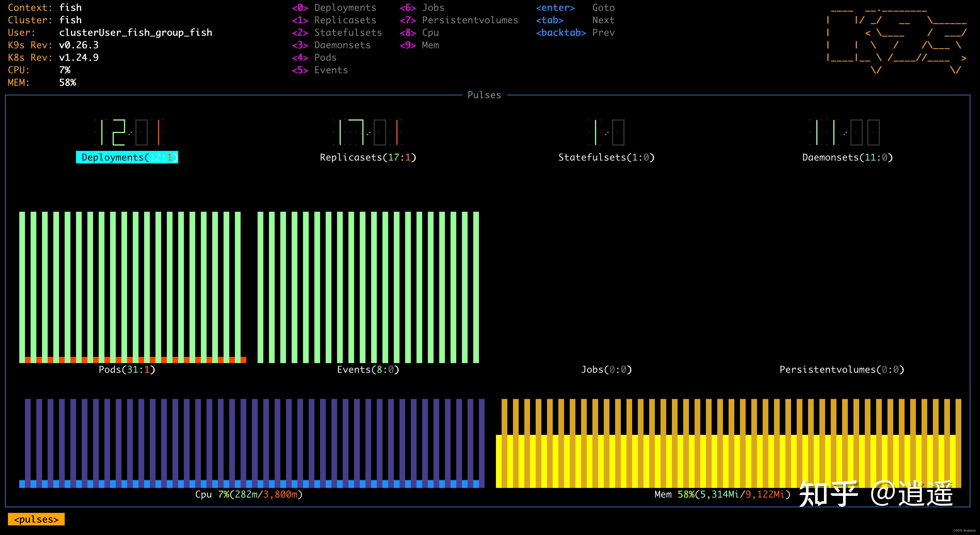
Task: Click the Mem 58% usage label
Action: 722,494
